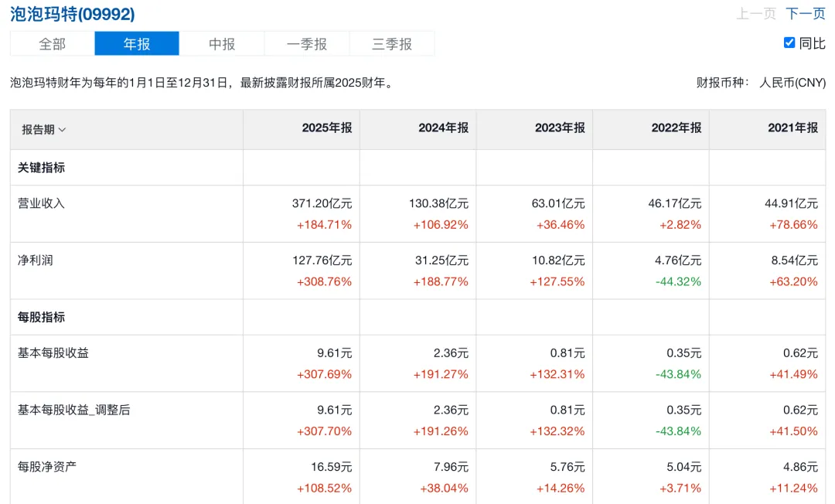
Task: Click the 2025年报 column header
Action: pos(327,128)
